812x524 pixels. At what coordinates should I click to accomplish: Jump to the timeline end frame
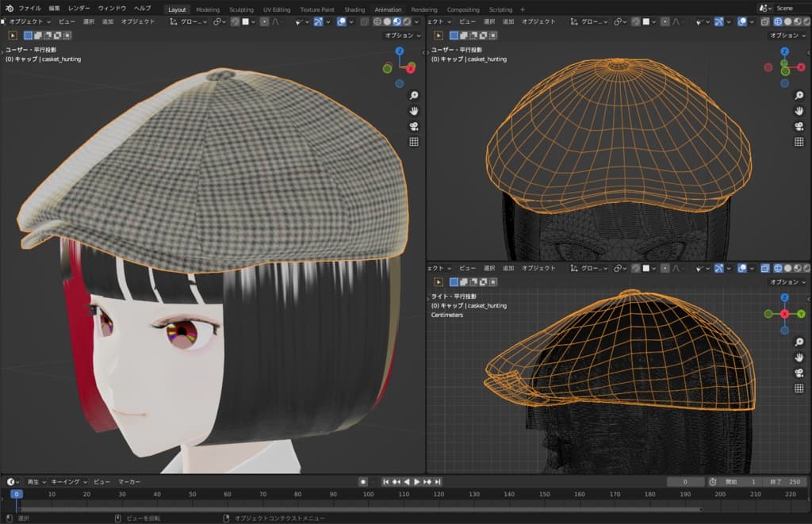tap(438, 482)
